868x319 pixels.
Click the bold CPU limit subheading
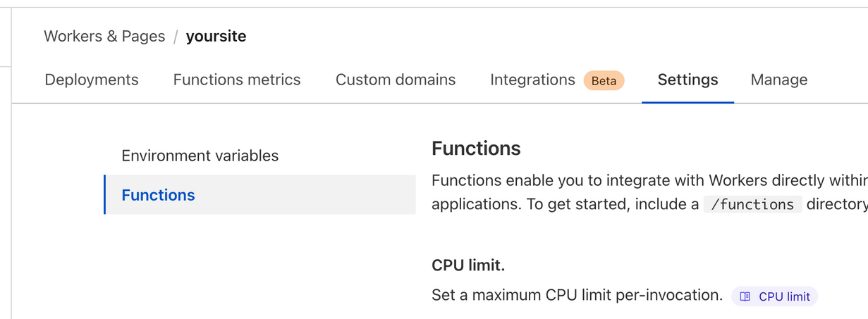point(468,265)
